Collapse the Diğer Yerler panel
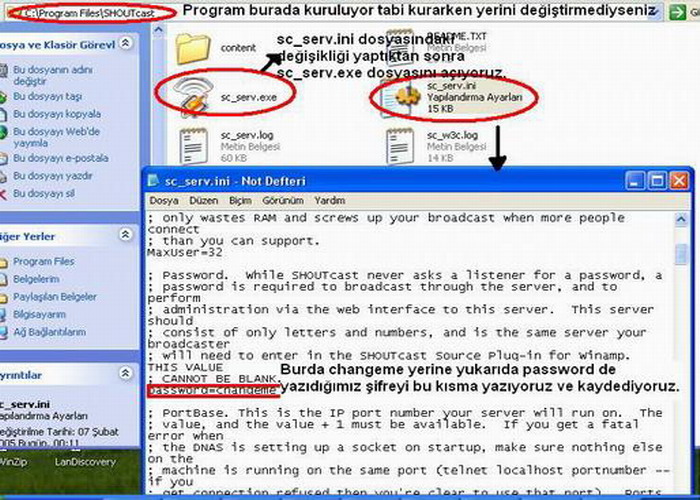 [126, 235]
